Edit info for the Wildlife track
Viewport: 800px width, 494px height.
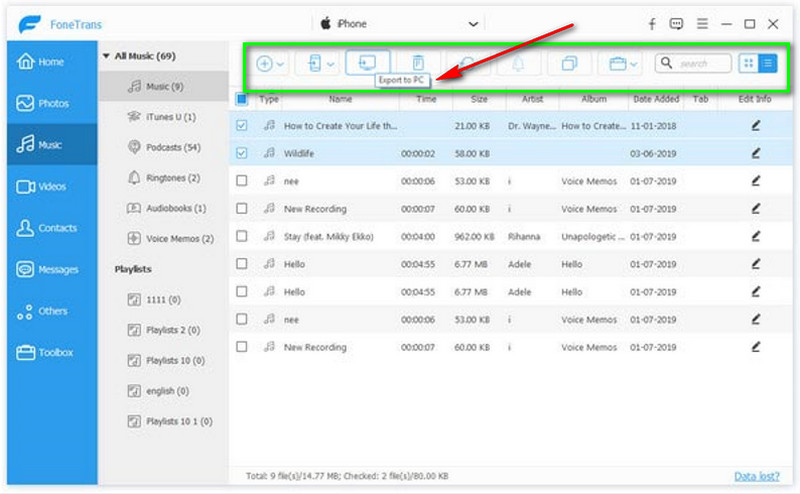point(756,154)
